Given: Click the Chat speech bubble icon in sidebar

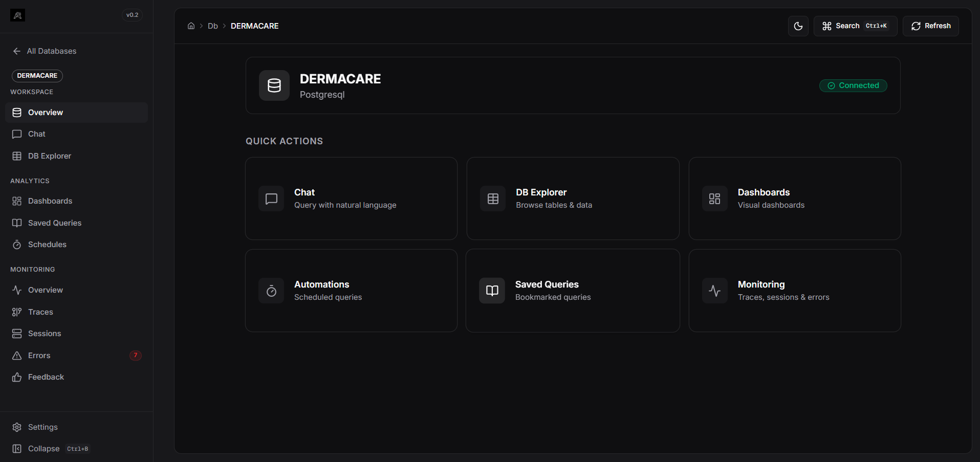Looking at the screenshot, I should 17,134.
